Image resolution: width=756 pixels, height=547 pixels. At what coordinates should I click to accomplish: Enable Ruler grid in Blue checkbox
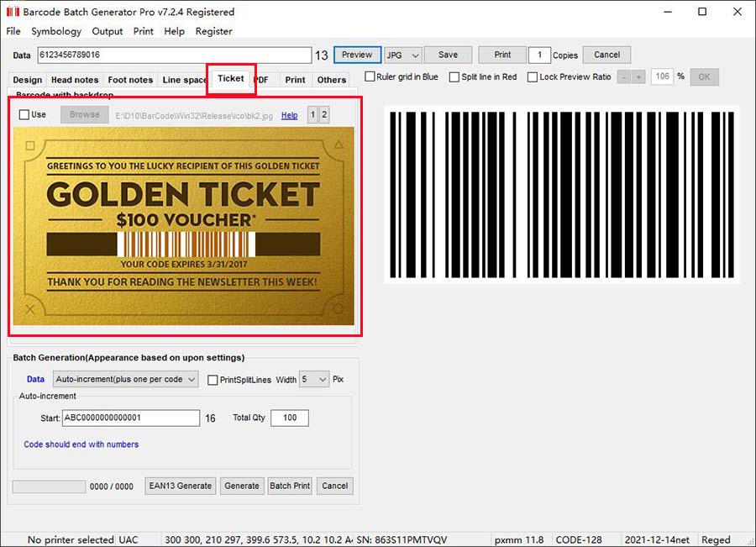point(370,76)
